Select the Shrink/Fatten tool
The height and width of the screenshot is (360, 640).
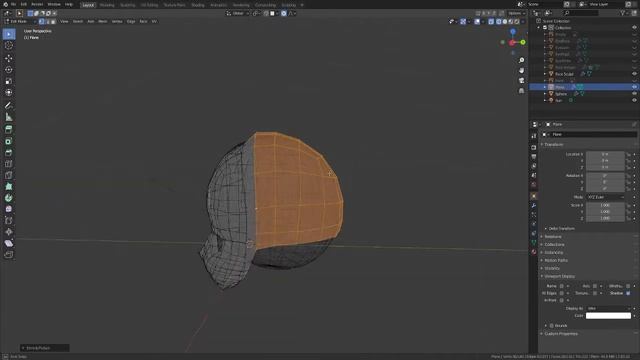point(9,232)
